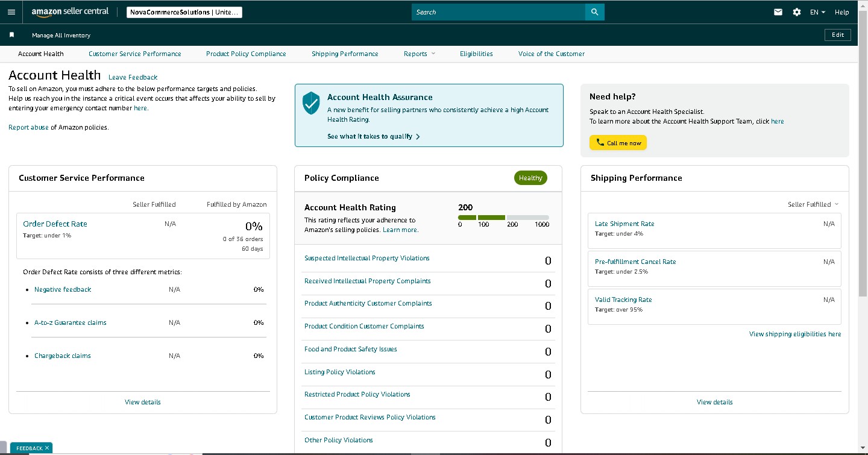Viewport: 868px width, 455px height.
Task: Open the Product Policy Compliance tab
Action: [246, 54]
